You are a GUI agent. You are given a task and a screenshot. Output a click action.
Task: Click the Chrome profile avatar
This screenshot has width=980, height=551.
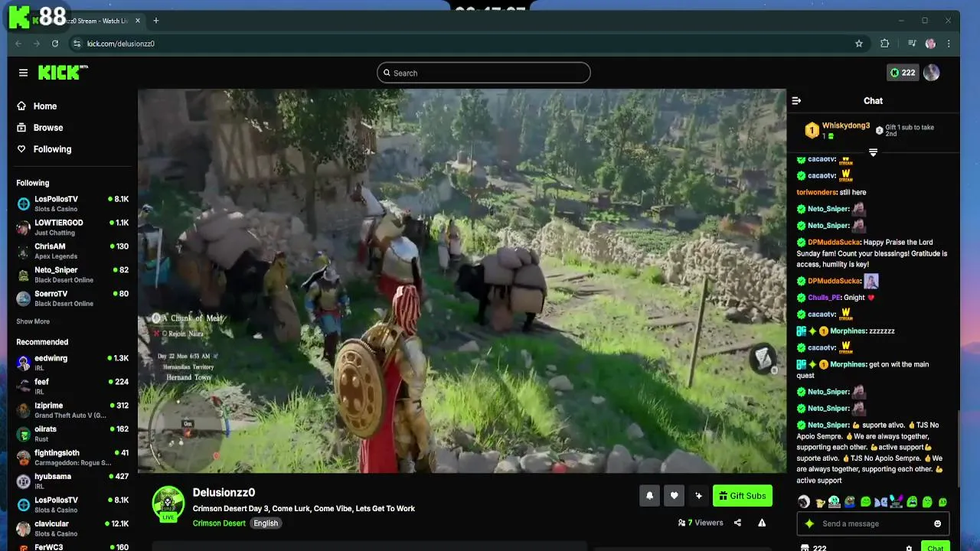point(930,44)
